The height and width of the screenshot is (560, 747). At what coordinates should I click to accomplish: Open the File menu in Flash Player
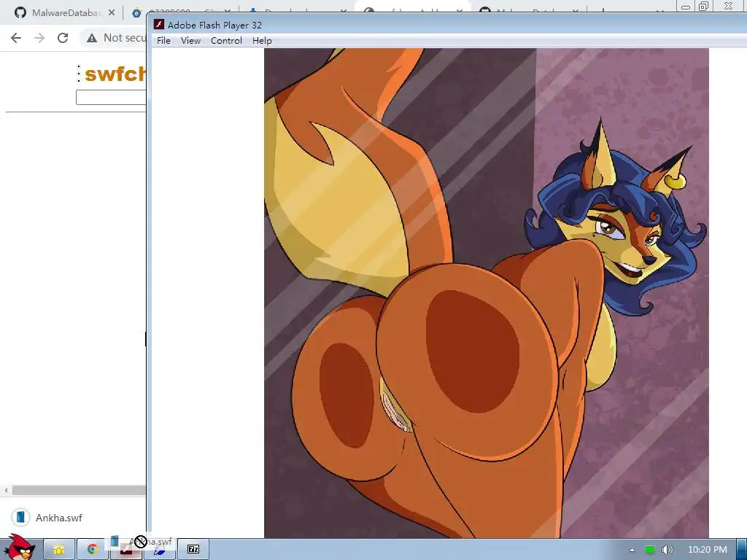163,41
